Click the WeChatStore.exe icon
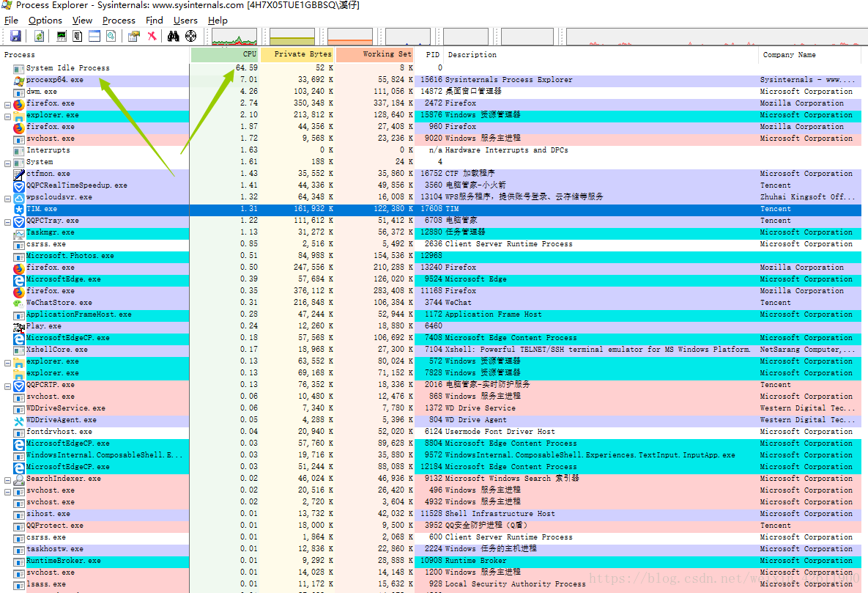868x593 pixels. (19, 303)
